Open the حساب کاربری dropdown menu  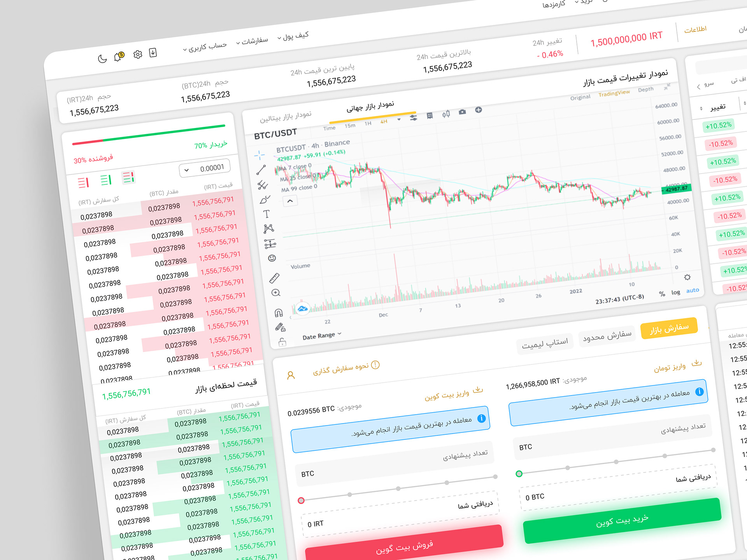(x=205, y=47)
